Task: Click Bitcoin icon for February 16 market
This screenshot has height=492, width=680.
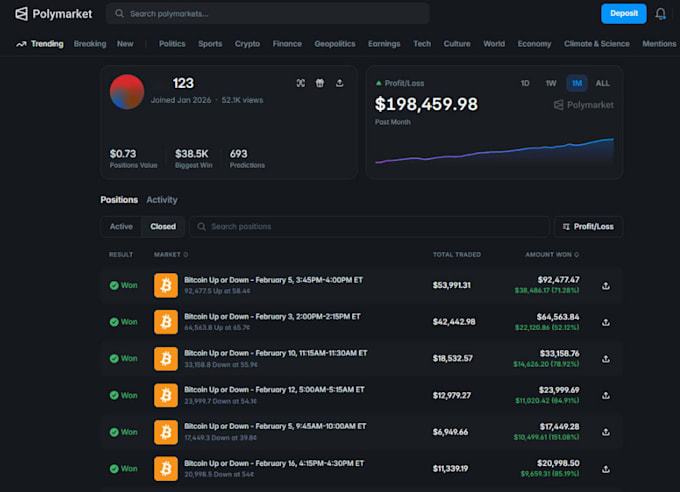Action: [x=166, y=469]
